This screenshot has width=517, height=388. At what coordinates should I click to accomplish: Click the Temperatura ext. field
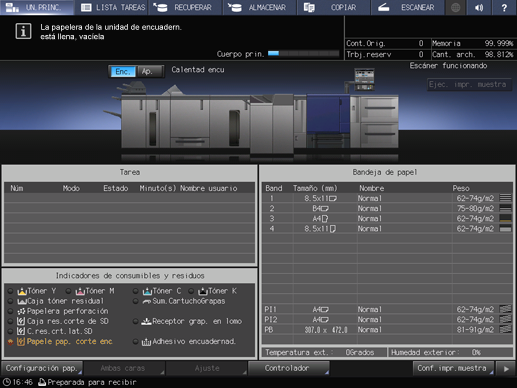324,353
